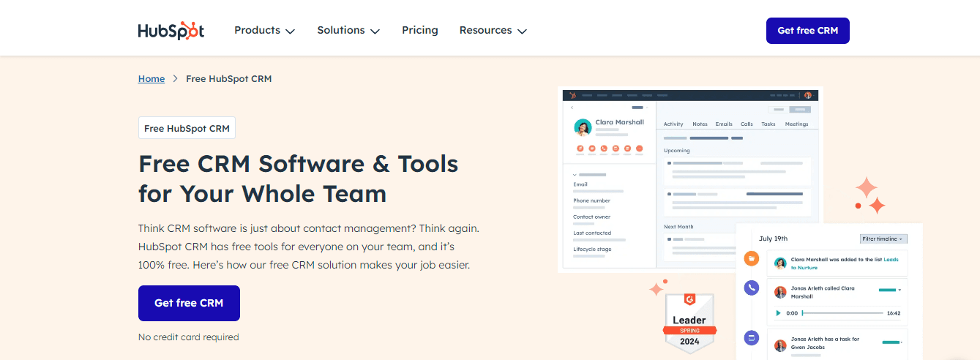The image size is (980, 360).
Task: Click the purple task icon on timeline
Action: click(x=752, y=338)
